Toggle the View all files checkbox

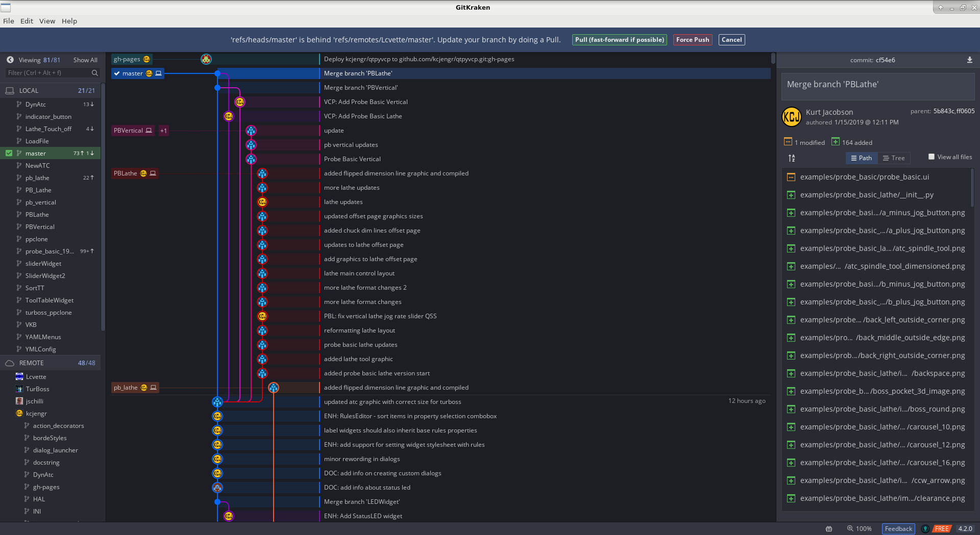(x=932, y=157)
